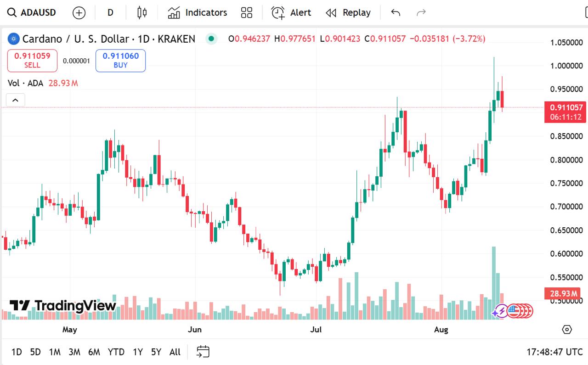The width and height of the screenshot is (588, 365).
Task: Open the Indicators panel
Action: pyautogui.click(x=198, y=13)
